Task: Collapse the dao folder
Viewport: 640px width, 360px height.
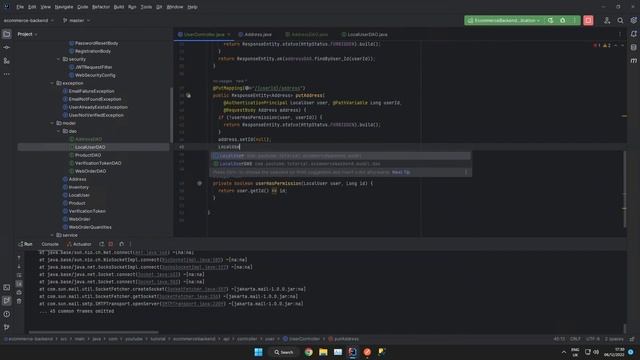Action: (58, 131)
